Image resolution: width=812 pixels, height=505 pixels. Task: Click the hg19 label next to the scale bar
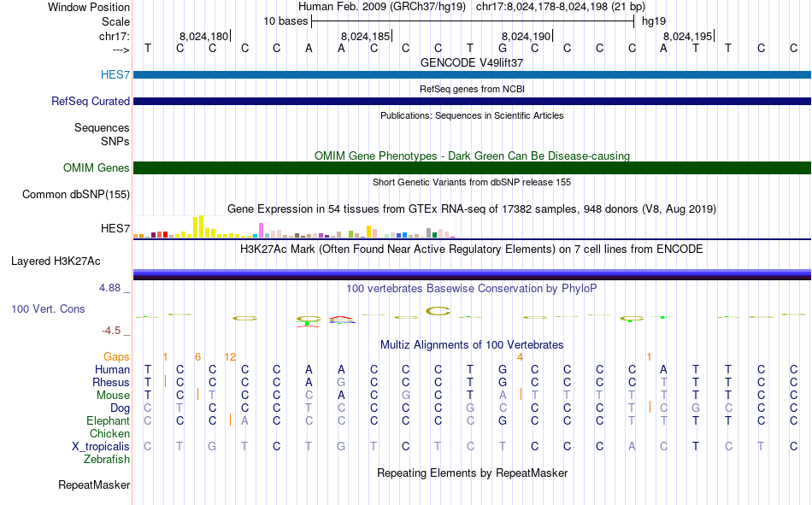point(654,21)
